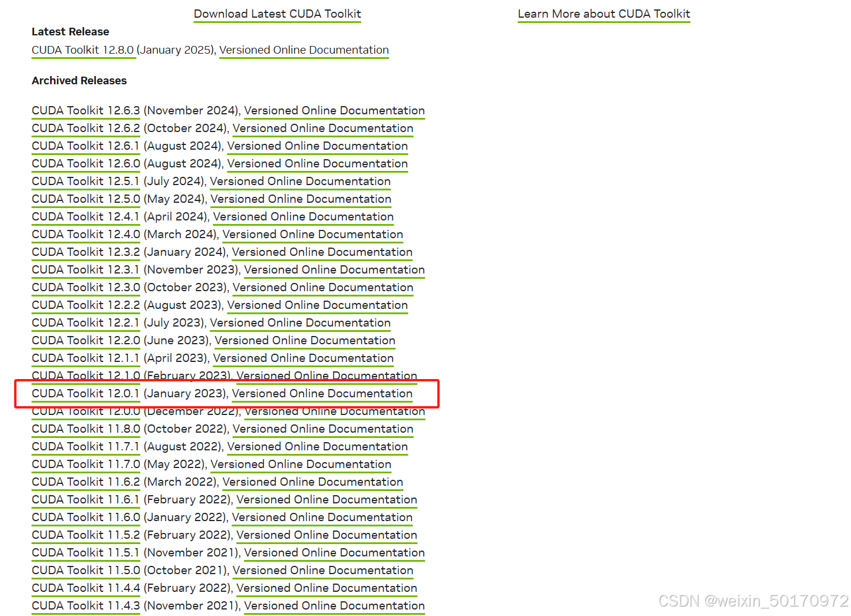Click the CUDA Toolkit 12.5.1 link

pos(86,181)
